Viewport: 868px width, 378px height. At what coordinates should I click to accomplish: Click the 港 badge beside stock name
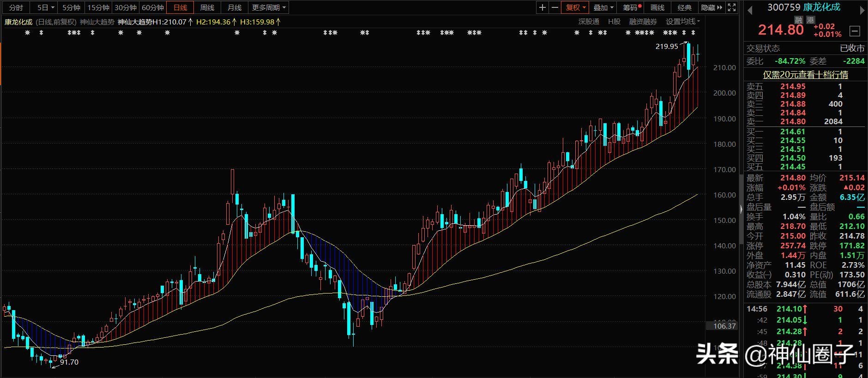coord(811,20)
